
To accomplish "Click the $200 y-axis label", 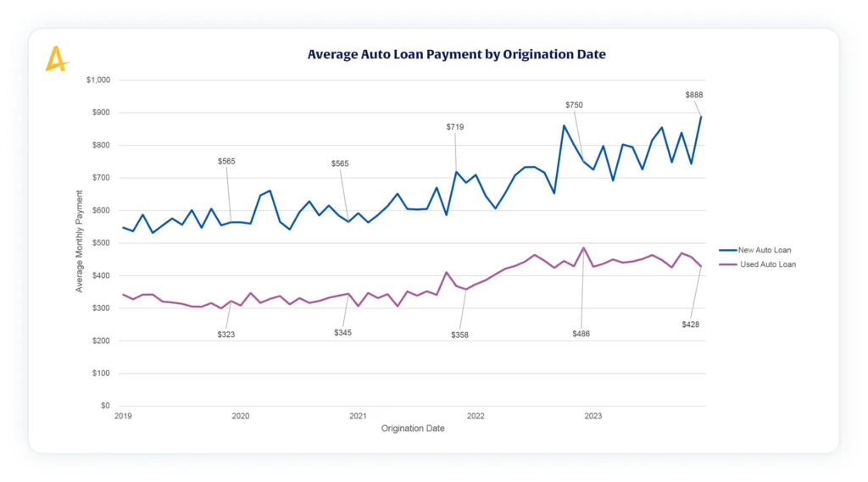I will 101,341.
